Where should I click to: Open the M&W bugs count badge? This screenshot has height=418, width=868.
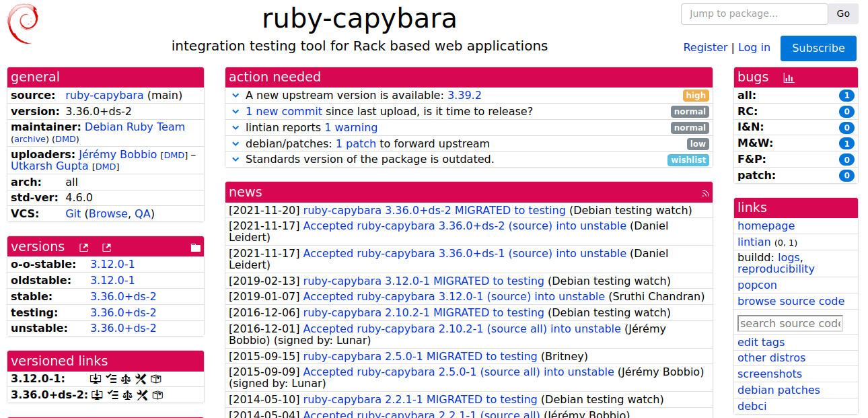[846, 143]
